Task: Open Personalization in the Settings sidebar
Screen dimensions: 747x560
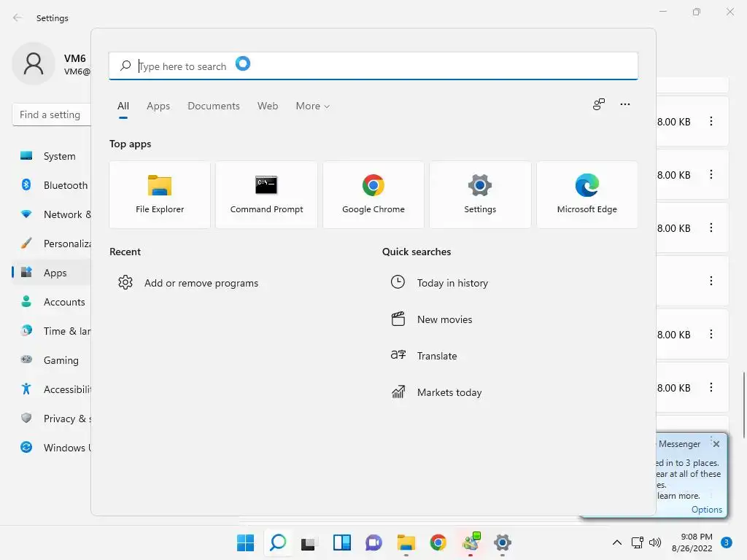Action: click(x=52, y=244)
